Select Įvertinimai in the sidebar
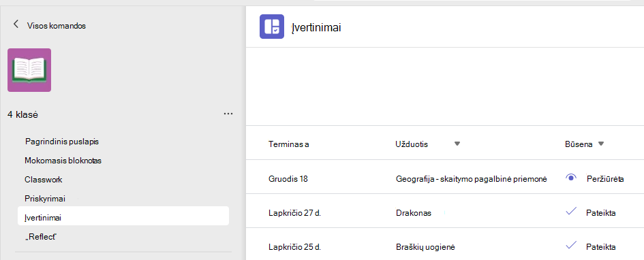The height and width of the screenshot is (260, 644). tap(123, 216)
